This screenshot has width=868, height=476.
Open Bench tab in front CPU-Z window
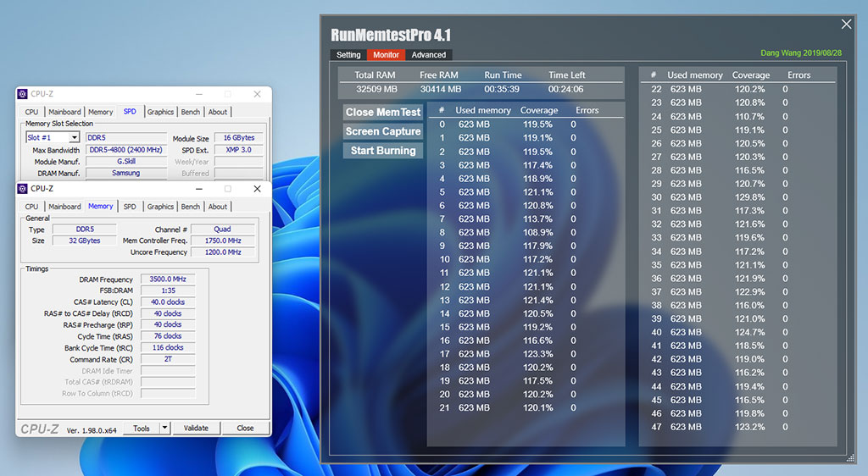point(191,206)
